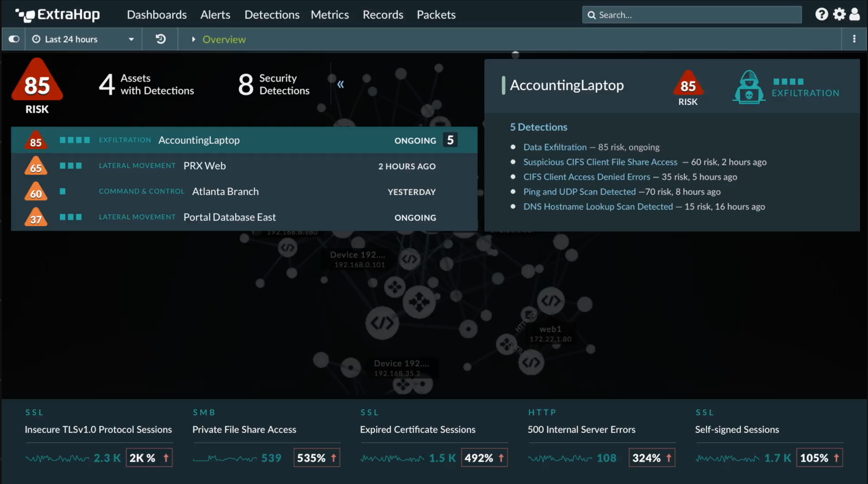Click the 5 detections count badge
The width and height of the screenshot is (868, 484).
450,140
